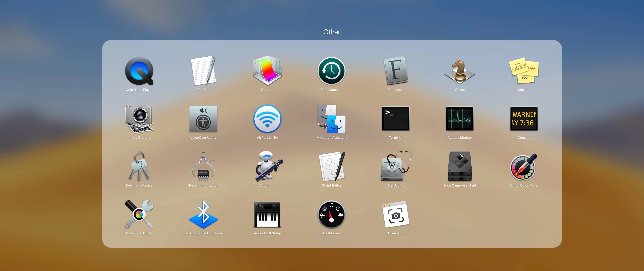Open Screenshot app
This screenshot has width=644, height=271.
[395, 214]
